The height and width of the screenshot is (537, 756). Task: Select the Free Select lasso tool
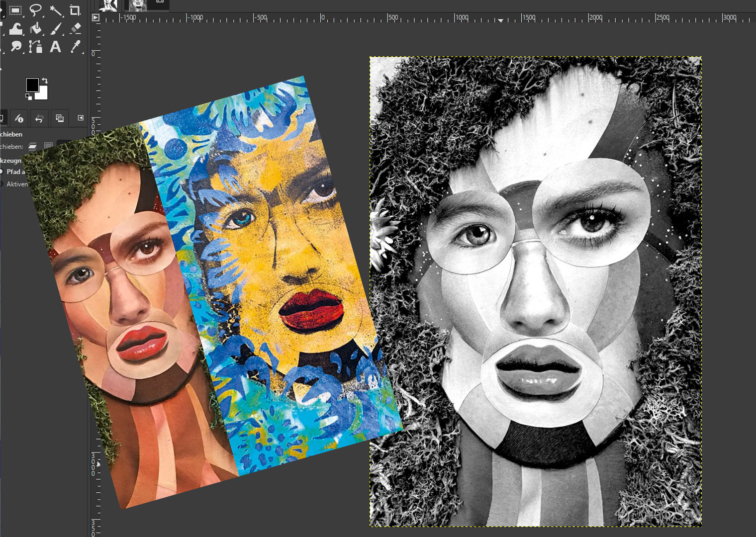(x=35, y=10)
